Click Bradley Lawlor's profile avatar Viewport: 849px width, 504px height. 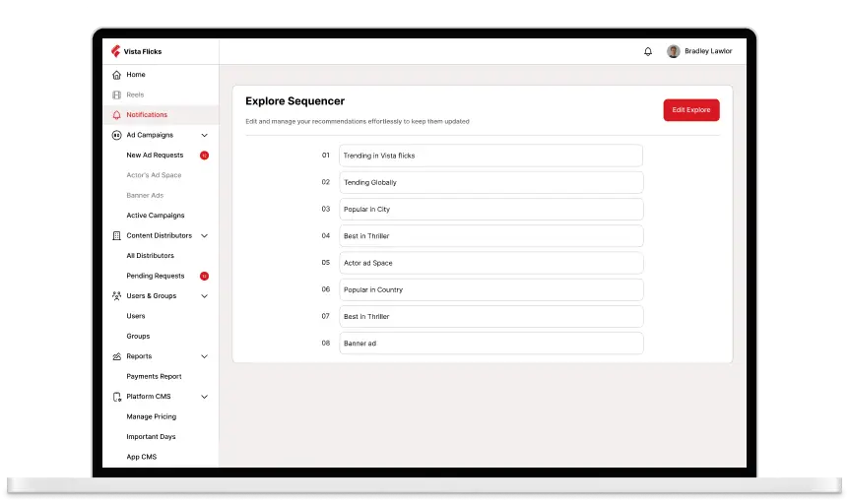674,51
